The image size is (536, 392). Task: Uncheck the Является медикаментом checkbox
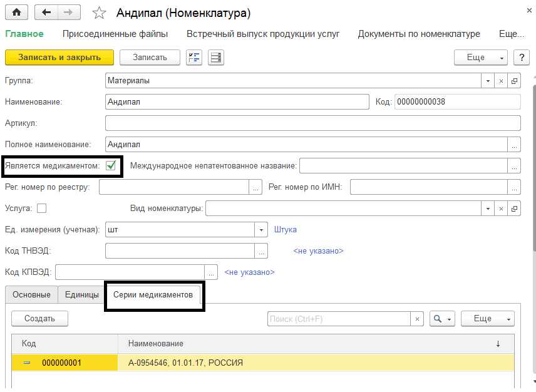(x=111, y=165)
